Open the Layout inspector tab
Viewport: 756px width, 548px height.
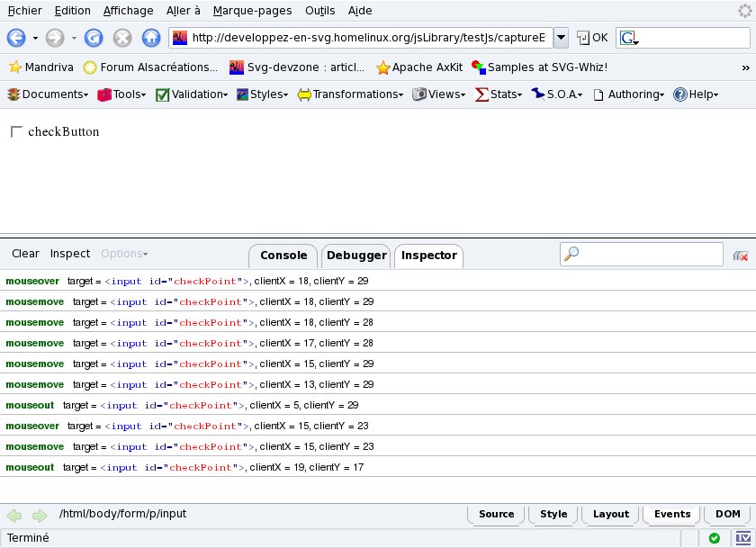(611, 515)
